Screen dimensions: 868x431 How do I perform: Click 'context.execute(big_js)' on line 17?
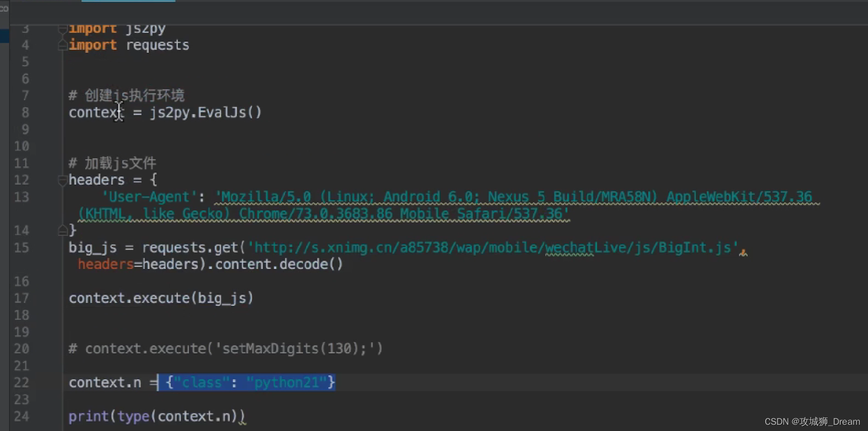(x=161, y=298)
